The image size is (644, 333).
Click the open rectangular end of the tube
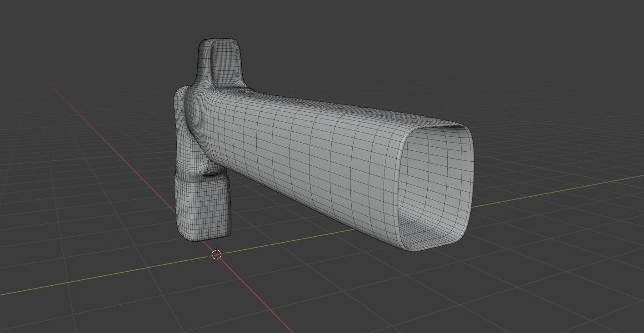[x=435, y=187]
